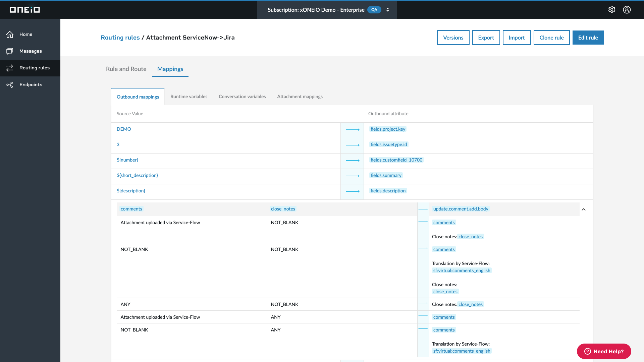This screenshot has height=362, width=644.
Task: Click the update.comment.add.body attribute
Action: point(461,209)
